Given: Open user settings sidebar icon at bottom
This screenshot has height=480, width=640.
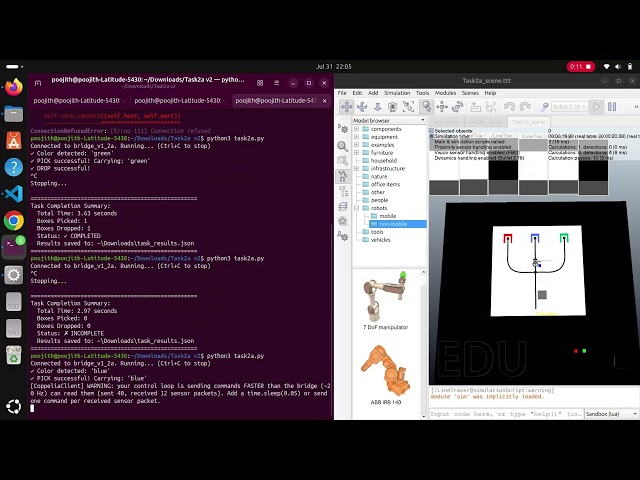Looking at the screenshot, I should point(343,236).
